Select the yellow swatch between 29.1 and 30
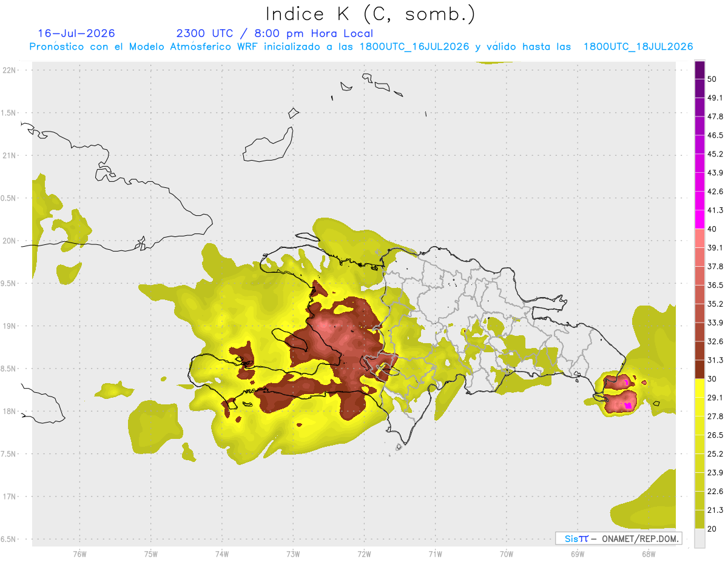728x562 pixels. [700, 388]
